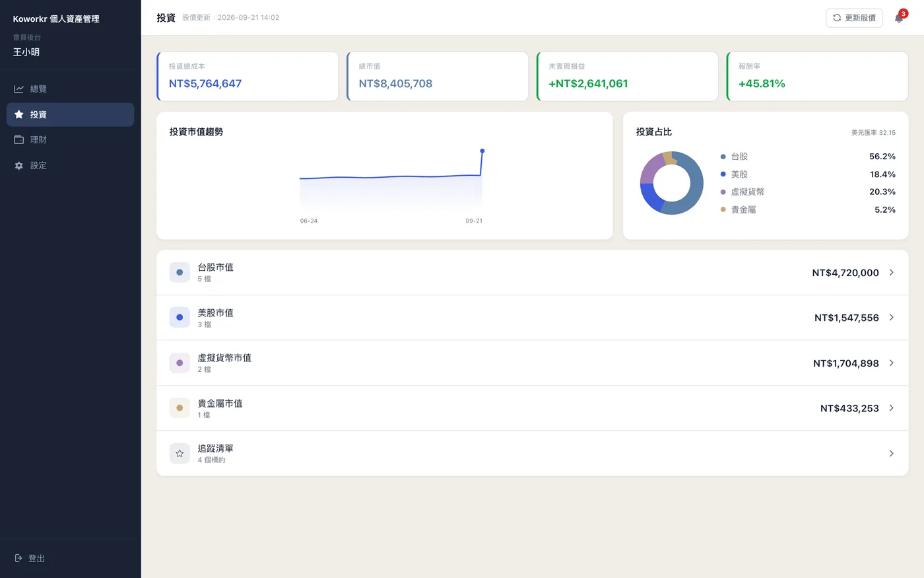Click the 股價更新 timestamp text
The height and width of the screenshot is (578, 924).
pyautogui.click(x=230, y=18)
